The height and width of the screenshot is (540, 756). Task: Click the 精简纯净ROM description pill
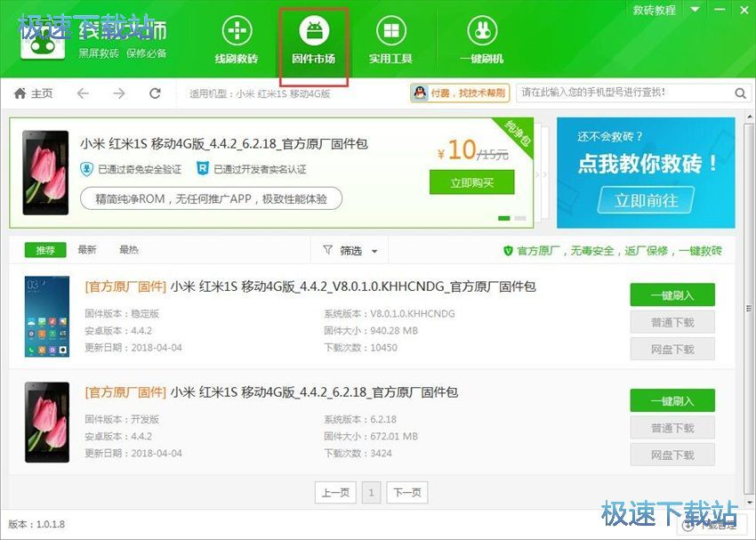[x=211, y=198]
